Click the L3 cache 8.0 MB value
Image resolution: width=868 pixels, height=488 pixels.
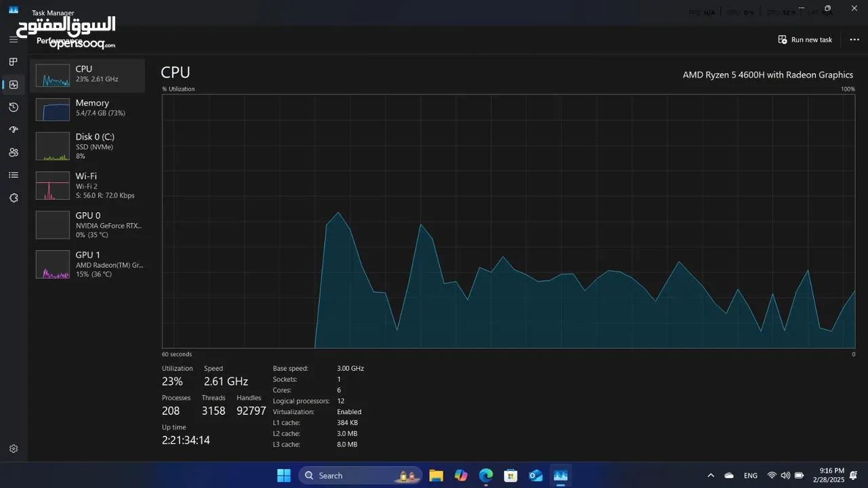coord(347,445)
